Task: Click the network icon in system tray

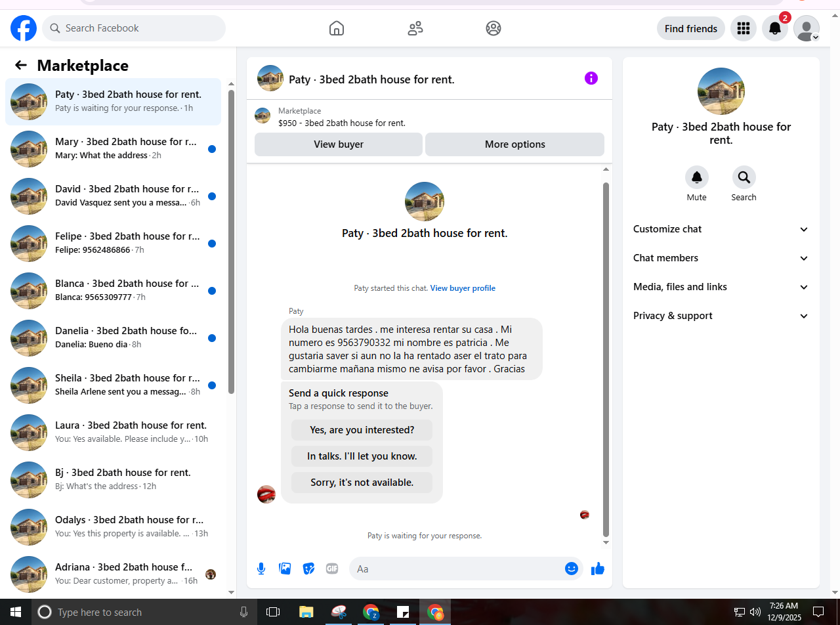Action: [x=740, y=612]
